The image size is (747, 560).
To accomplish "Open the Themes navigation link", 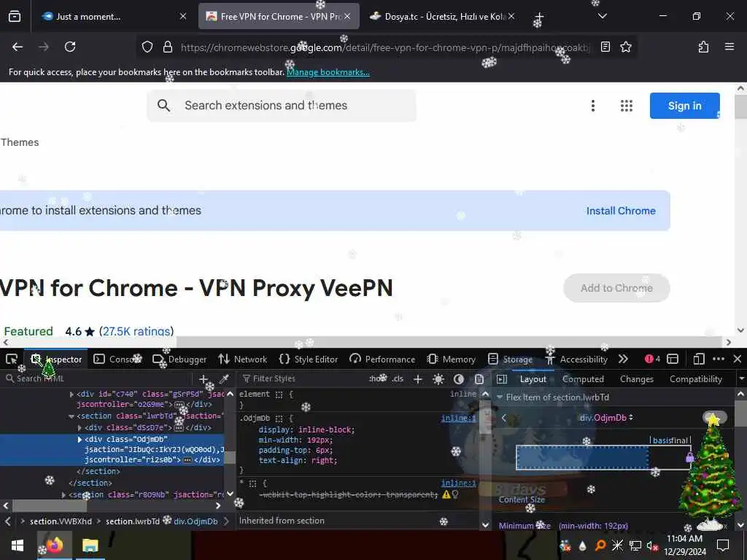I will 20,142.
